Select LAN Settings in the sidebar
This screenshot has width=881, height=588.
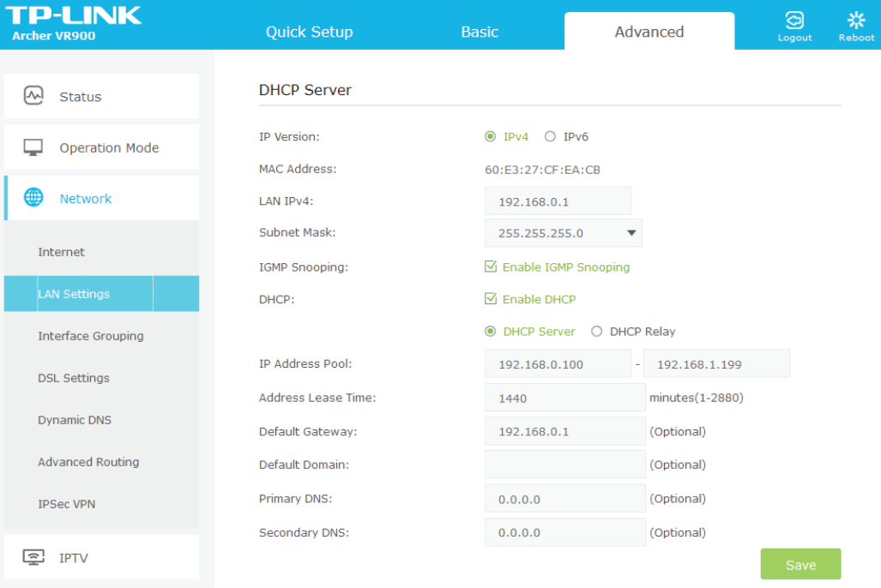(102, 294)
